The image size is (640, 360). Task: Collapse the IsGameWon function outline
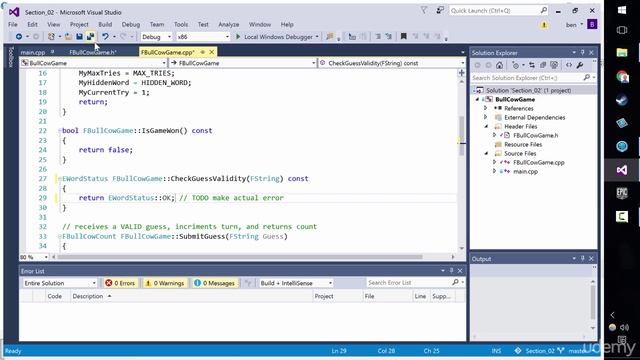click(60, 131)
